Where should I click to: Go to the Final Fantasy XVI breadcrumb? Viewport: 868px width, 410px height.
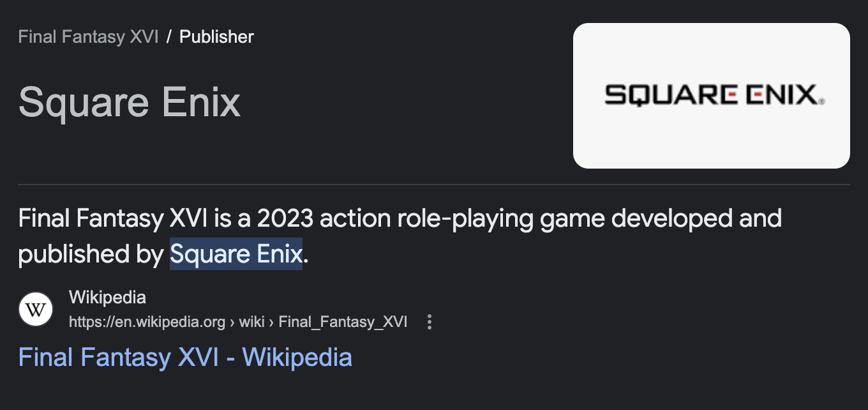click(x=88, y=37)
